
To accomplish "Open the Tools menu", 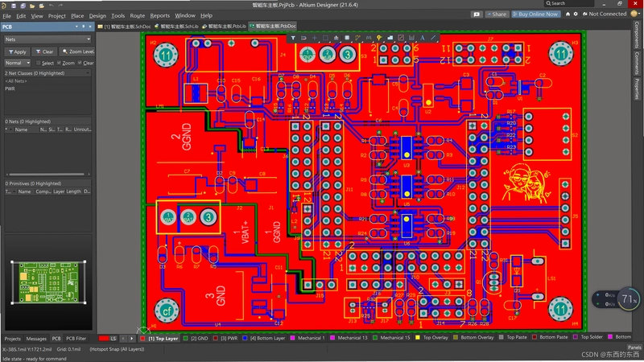I will (x=118, y=15).
